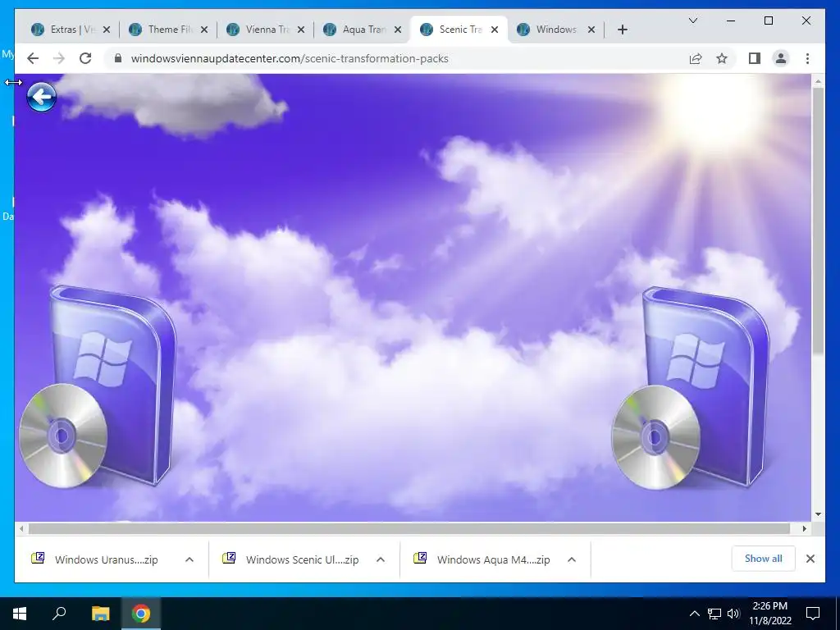
Task: Switch to the Theme Files tab
Action: pyautogui.click(x=167, y=30)
